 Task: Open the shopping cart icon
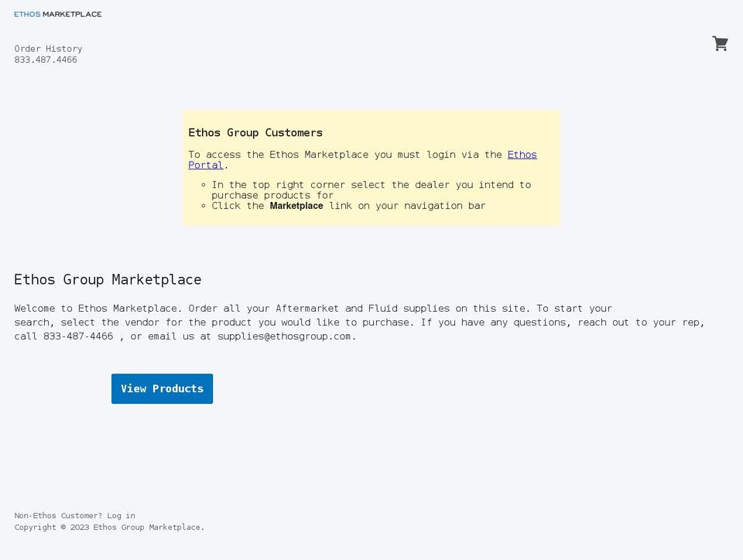[720, 43]
